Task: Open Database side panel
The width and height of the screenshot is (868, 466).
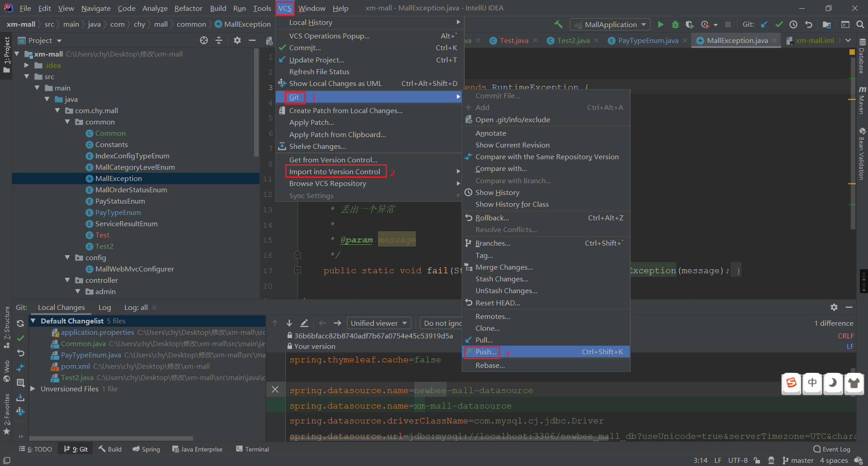Action: pos(862,56)
